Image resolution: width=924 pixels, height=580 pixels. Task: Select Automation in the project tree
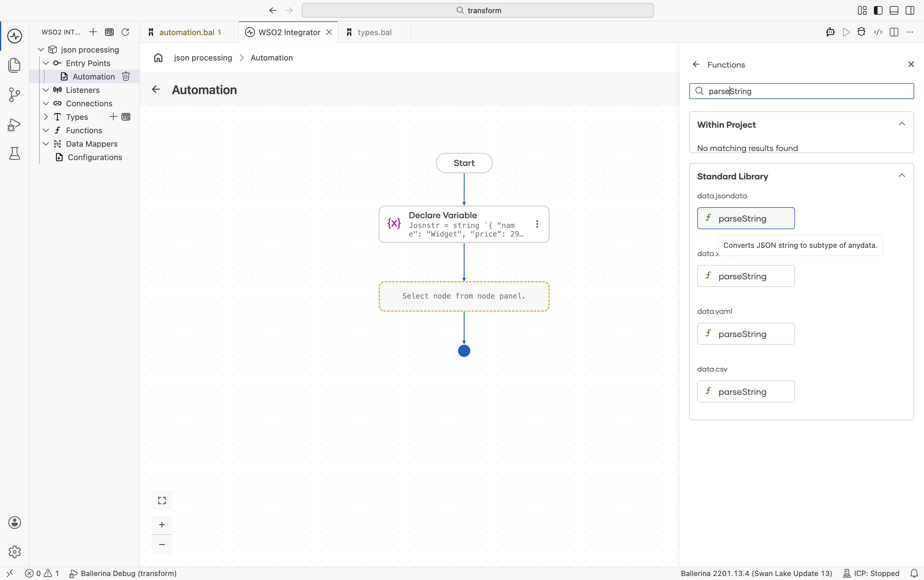pyautogui.click(x=94, y=76)
